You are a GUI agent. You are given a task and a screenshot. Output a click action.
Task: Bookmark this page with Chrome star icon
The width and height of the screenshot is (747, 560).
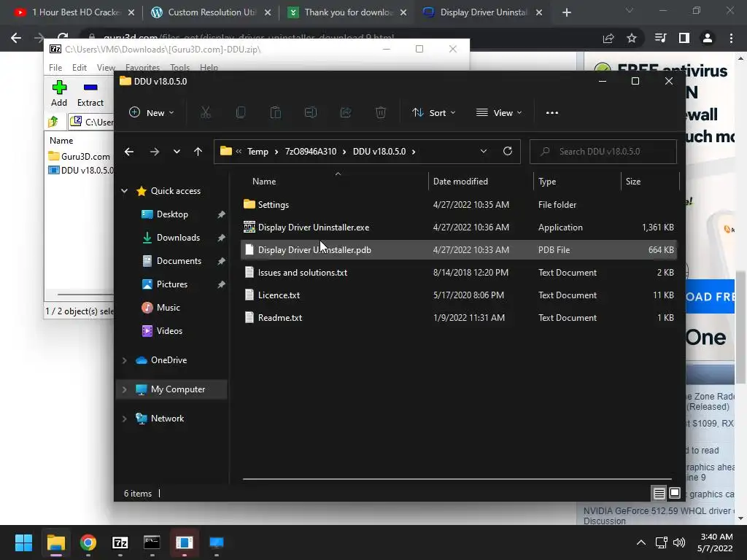[632, 38]
